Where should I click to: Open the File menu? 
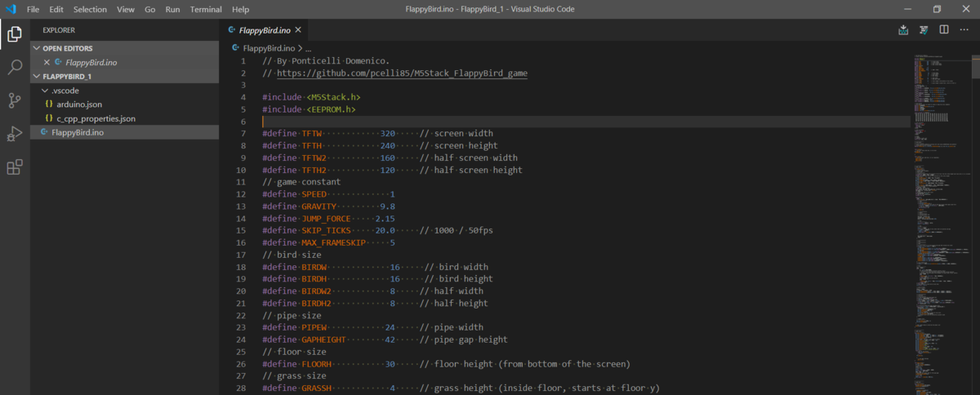point(33,9)
